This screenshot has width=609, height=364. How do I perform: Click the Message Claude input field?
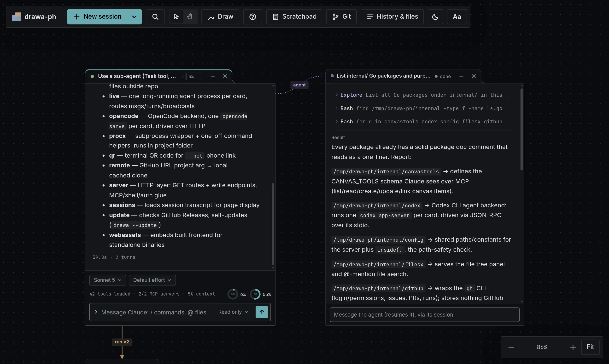click(x=154, y=312)
